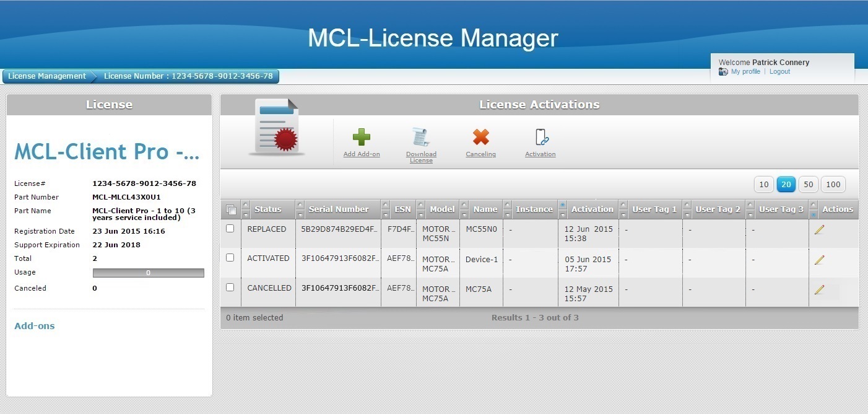Open the License Management breadcrumb
Viewport: 868px width, 414px height.
47,76
